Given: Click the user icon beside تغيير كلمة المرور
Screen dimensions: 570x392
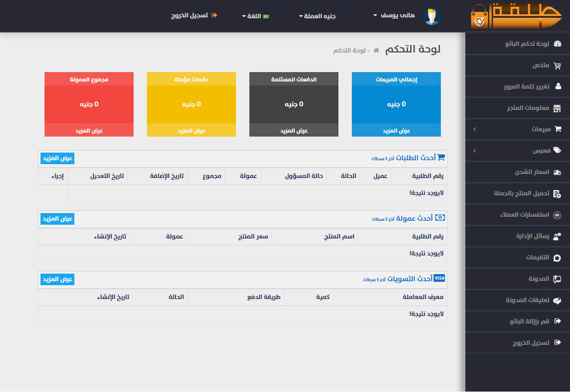Looking at the screenshot, I should tap(558, 87).
